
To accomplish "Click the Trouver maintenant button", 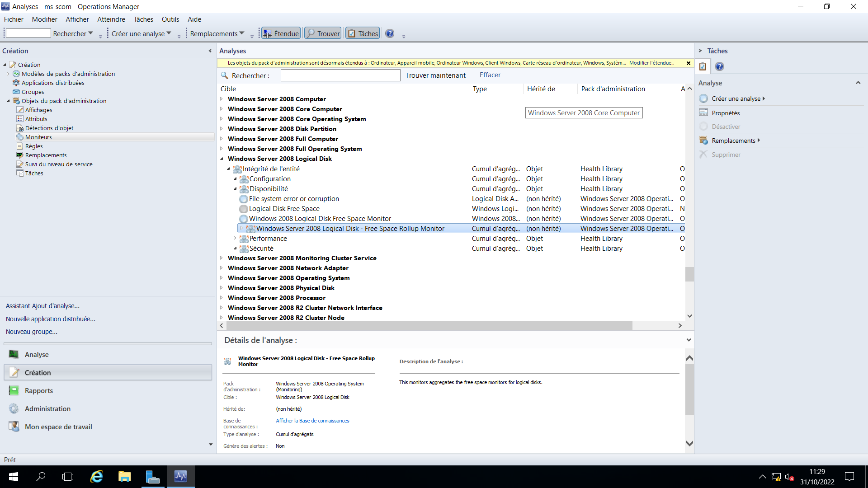I will 435,75.
